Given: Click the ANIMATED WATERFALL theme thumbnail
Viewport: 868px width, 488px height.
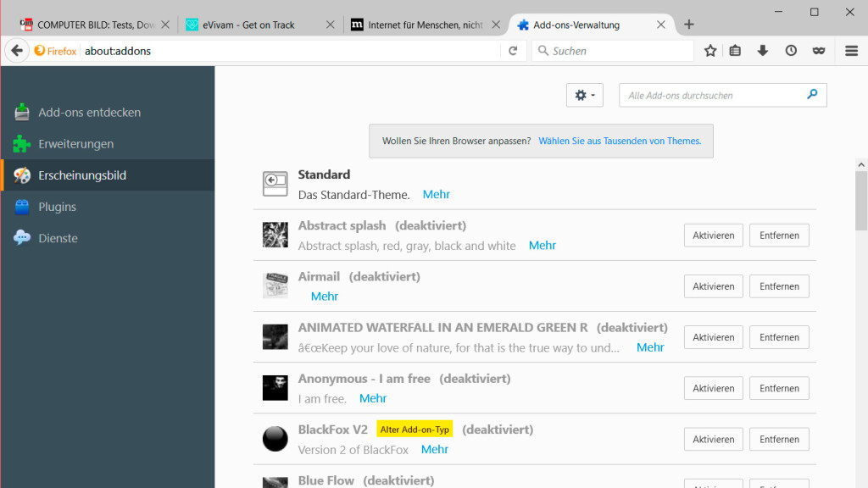Looking at the screenshot, I should coord(275,337).
